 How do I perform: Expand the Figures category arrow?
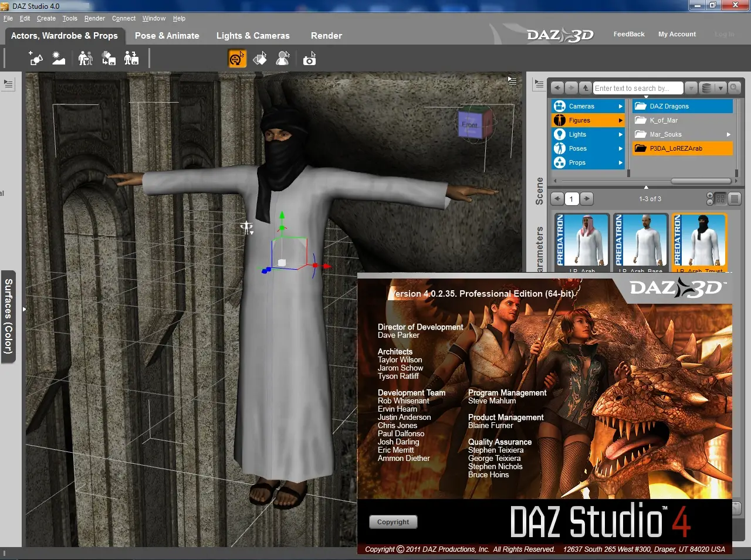[x=620, y=120]
